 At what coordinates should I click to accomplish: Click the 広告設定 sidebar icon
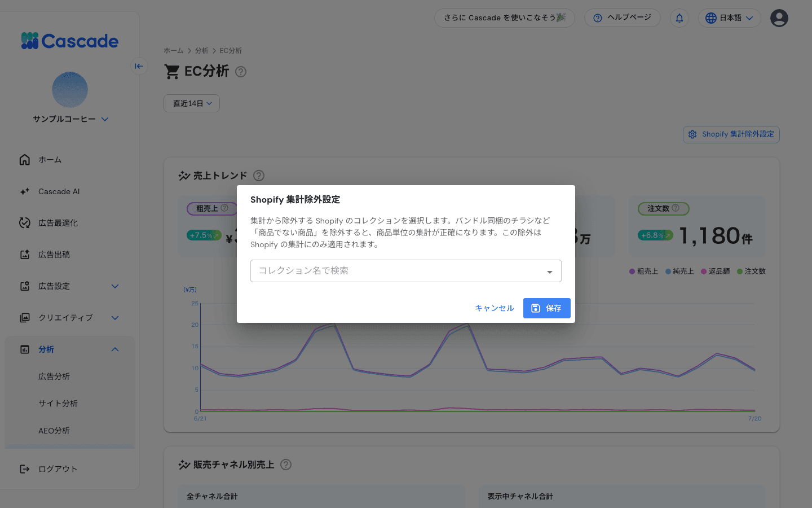tap(25, 286)
